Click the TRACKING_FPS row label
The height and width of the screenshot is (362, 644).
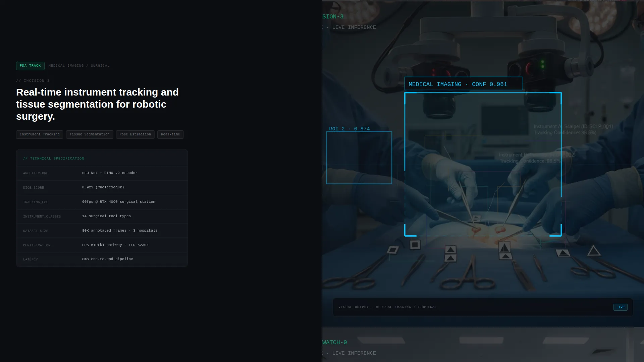coord(36,202)
